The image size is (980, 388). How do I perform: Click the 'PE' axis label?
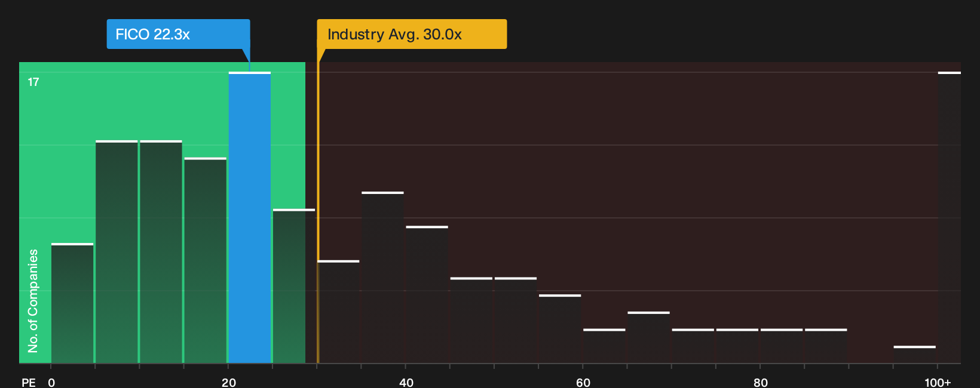click(x=29, y=382)
